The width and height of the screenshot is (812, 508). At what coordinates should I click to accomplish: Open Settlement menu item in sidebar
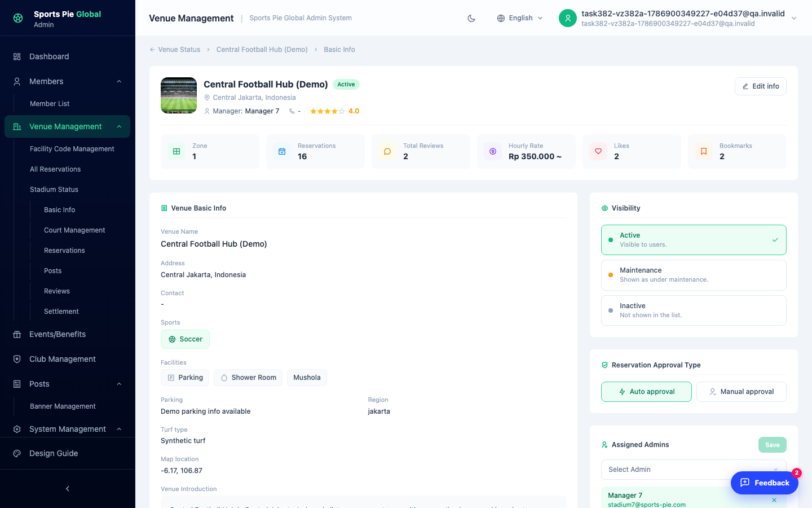click(61, 312)
